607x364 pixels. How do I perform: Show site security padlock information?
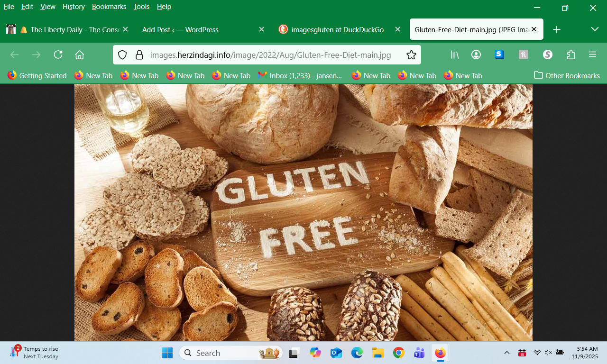[x=139, y=55]
